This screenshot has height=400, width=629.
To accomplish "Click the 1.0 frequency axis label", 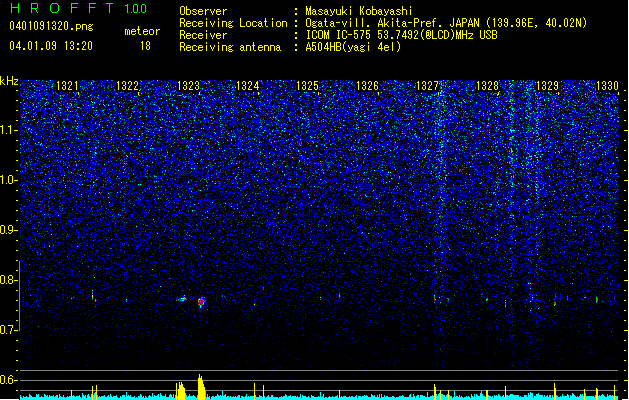I will pos(9,180).
